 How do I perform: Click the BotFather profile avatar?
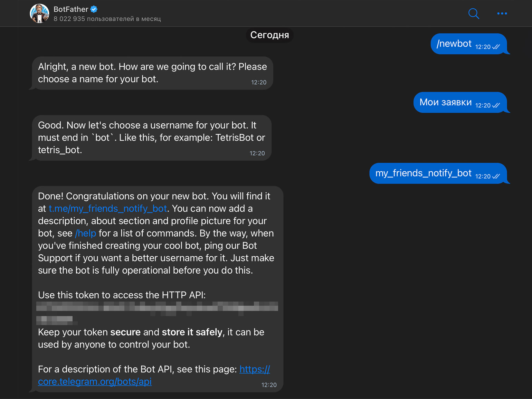[39, 13]
